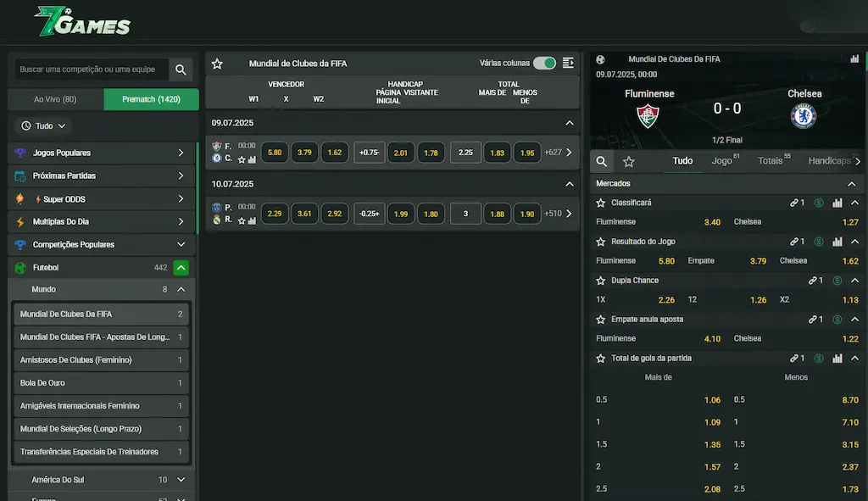The image size is (868, 501).
Task: Collapse the 10.07.2025 date group
Action: pos(569,184)
